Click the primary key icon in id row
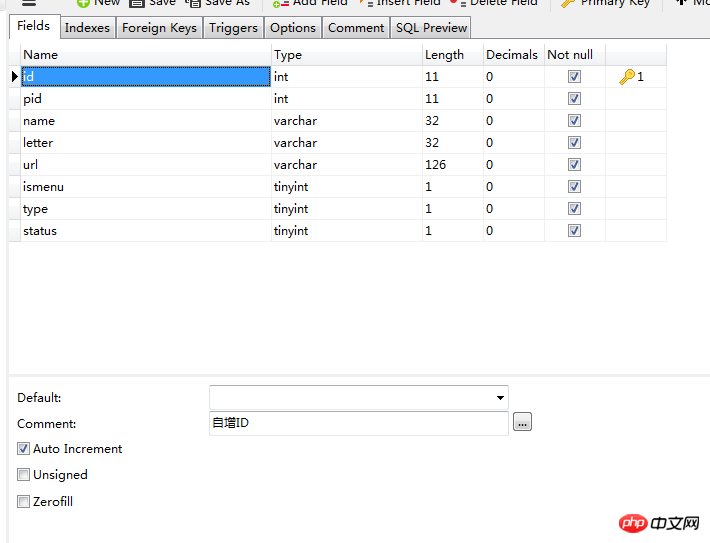Screen dimensions: 710x543 627,77
